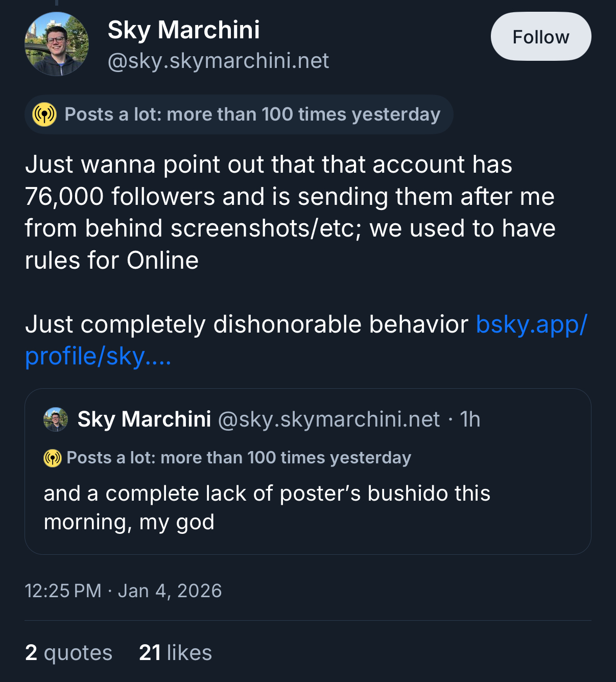Image resolution: width=616 pixels, height=682 pixels.
Task: Click the small avatar in the quoted post
Action: coord(56,419)
